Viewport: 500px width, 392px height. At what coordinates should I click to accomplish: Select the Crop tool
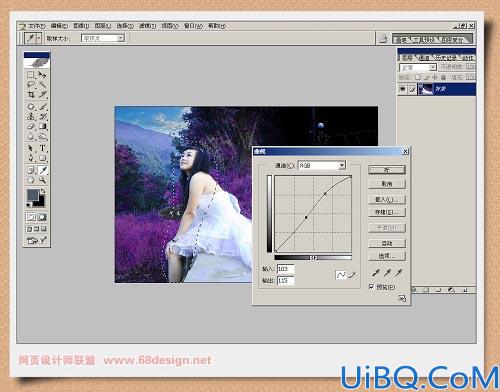[31, 94]
